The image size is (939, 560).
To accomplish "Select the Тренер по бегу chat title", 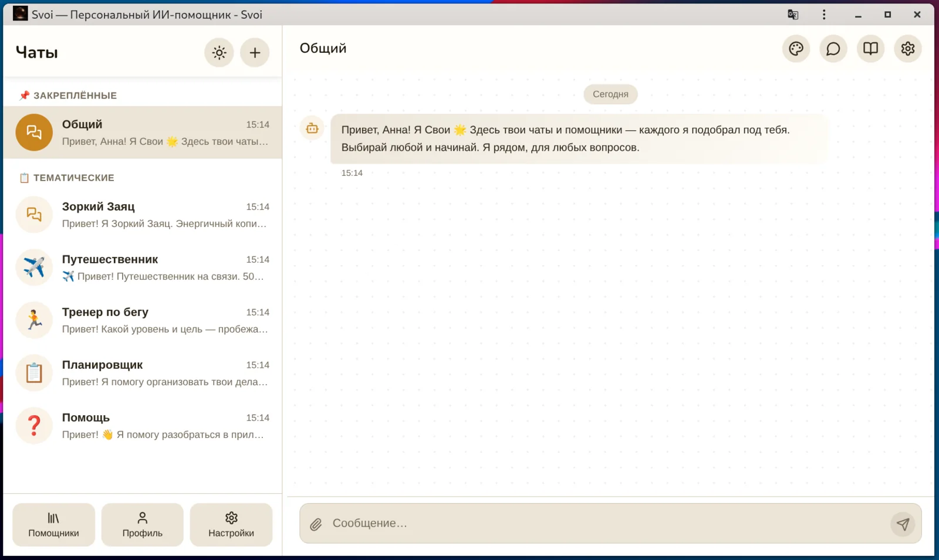I will coord(105,312).
